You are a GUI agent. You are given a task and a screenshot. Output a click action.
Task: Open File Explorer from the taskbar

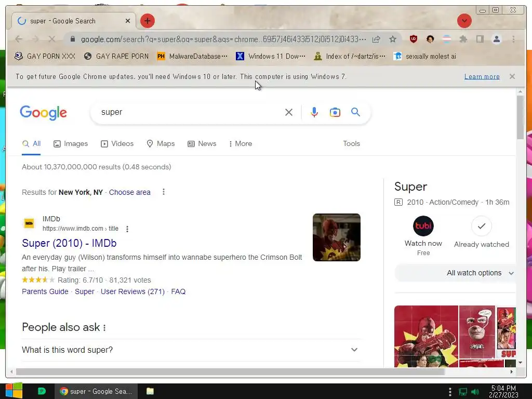pyautogui.click(x=150, y=391)
